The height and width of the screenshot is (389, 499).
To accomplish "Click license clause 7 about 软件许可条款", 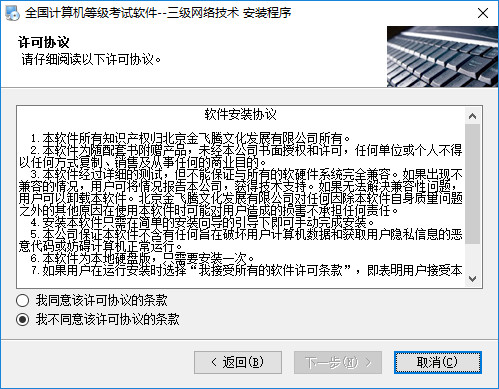I will [247, 270].
